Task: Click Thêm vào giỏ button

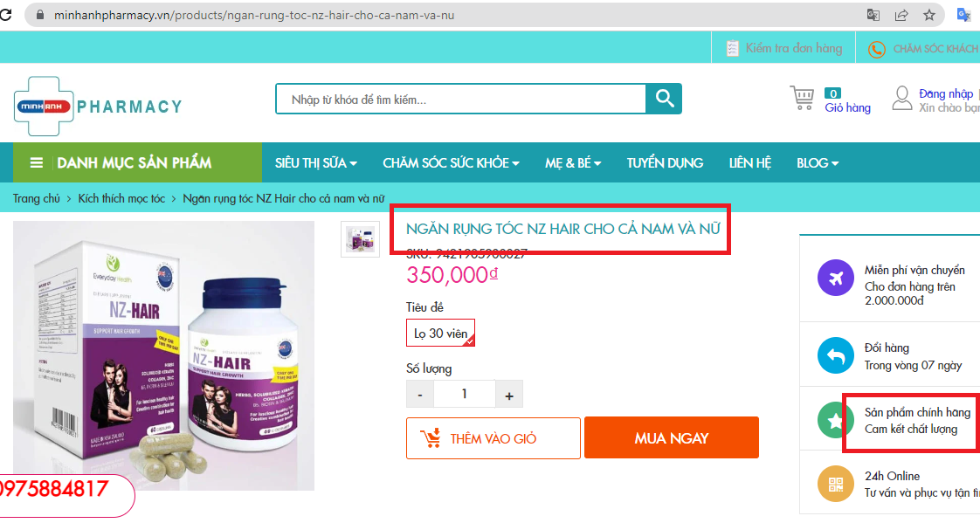Action: pos(493,438)
